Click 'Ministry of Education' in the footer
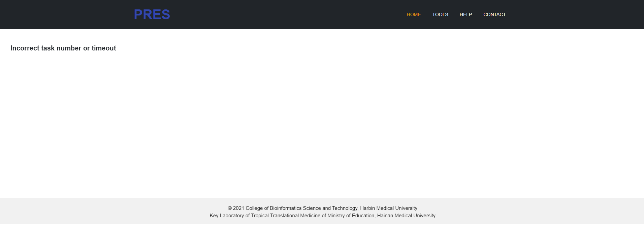 pyautogui.click(x=351, y=216)
